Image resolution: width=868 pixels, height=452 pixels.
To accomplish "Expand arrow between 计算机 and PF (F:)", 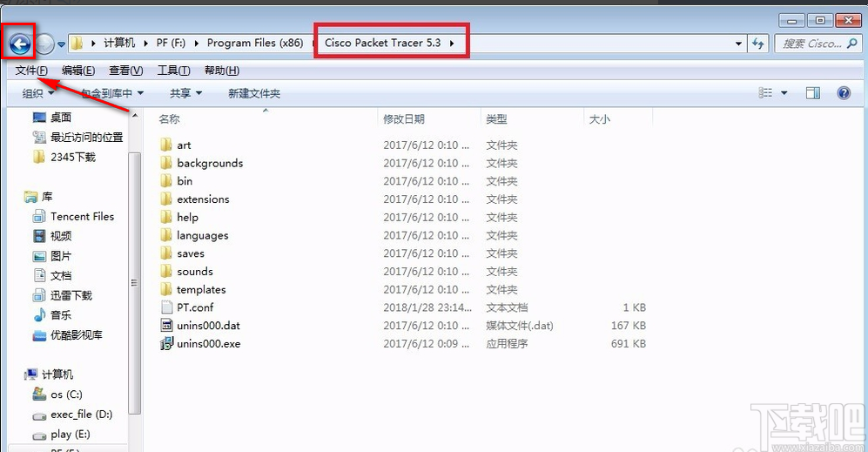I will click(145, 44).
